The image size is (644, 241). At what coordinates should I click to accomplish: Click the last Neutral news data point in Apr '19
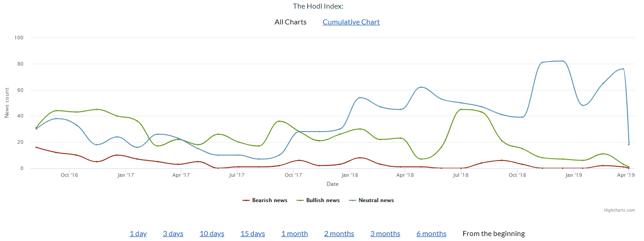coord(629,144)
